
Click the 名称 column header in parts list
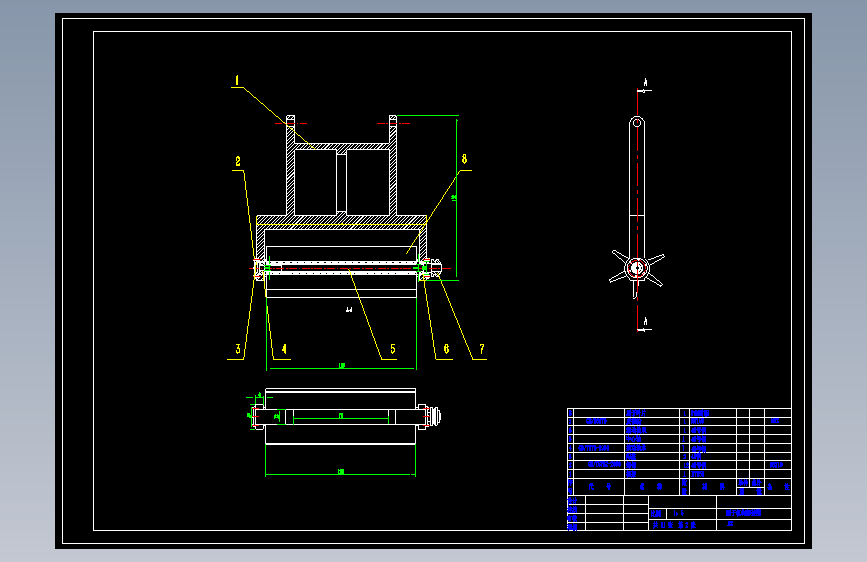[x=651, y=487]
